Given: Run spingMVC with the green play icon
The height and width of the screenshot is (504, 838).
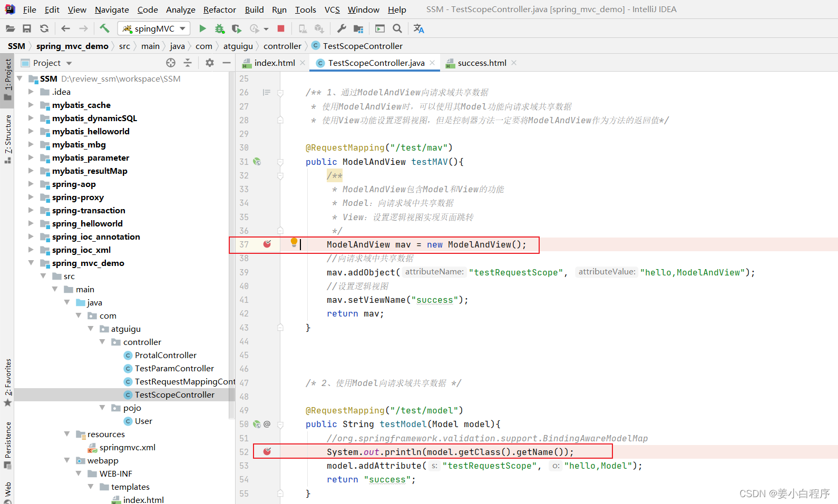Looking at the screenshot, I should point(202,28).
